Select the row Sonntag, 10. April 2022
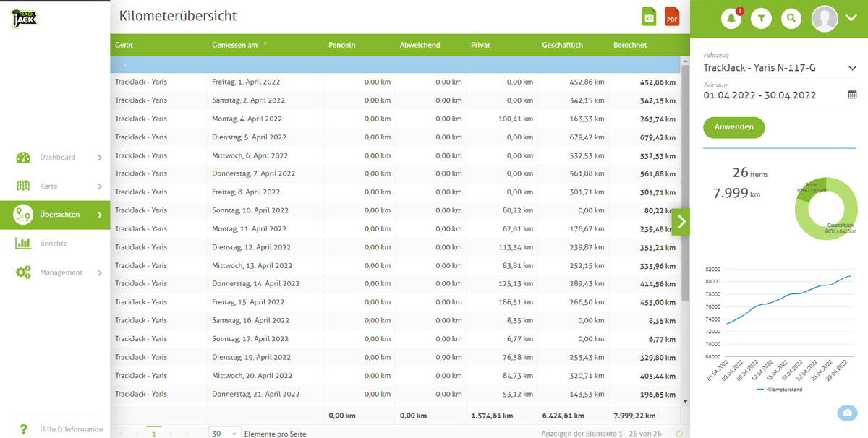Image resolution: width=868 pixels, height=438 pixels. coord(395,210)
